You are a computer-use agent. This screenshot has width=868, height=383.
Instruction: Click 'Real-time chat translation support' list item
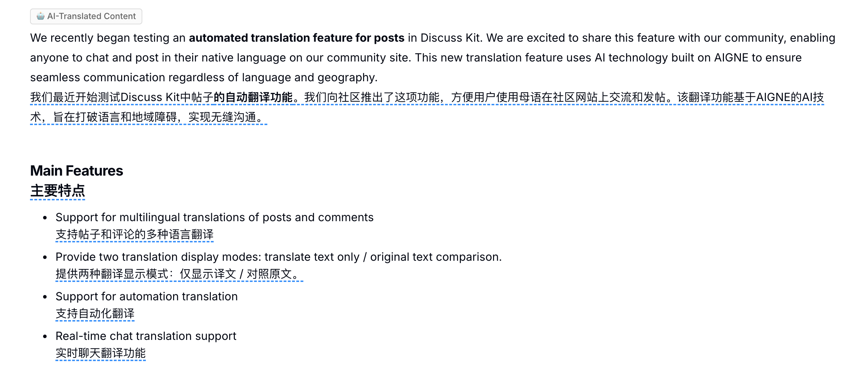[146, 336]
